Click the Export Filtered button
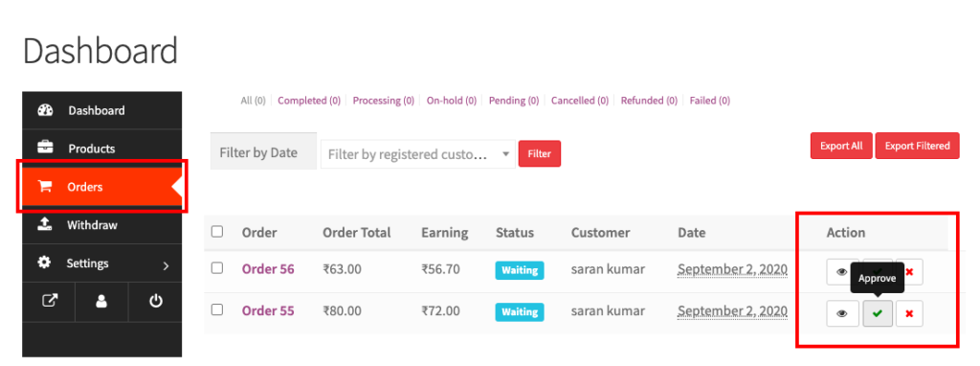This screenshot has height=366, width=980. 917,146
